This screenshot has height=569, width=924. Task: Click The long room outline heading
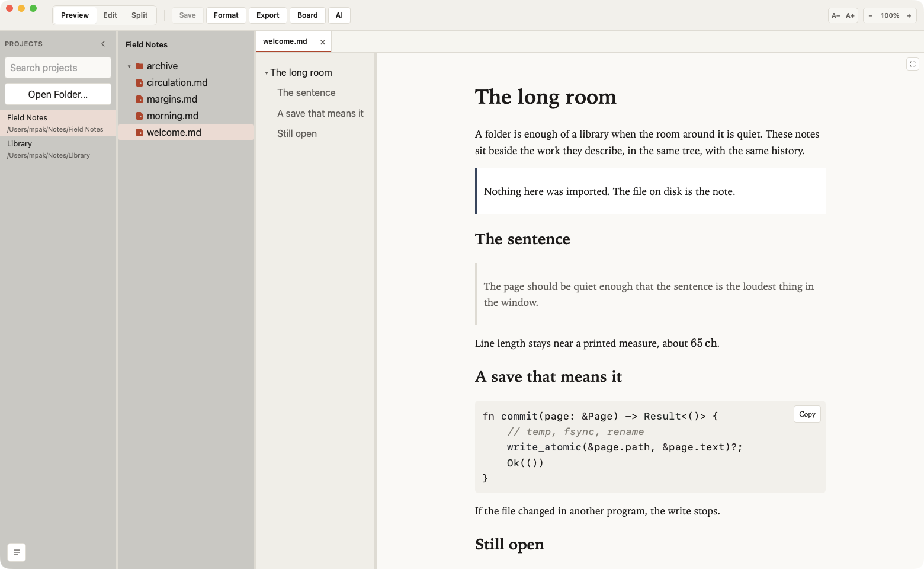pyautogui.click(x=301, y=73)
